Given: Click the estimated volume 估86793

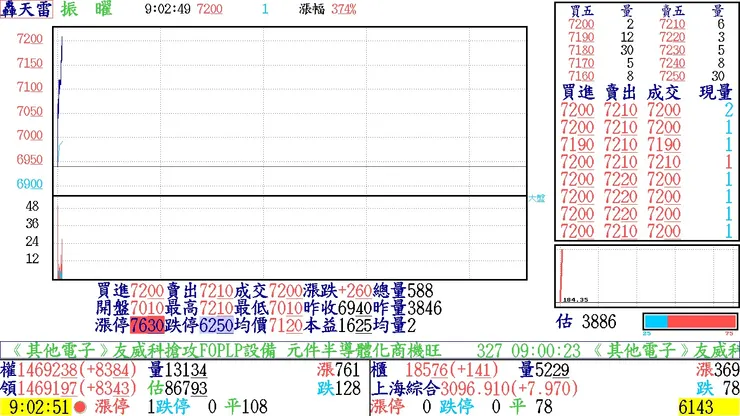Looking at the screenshot, I should point(177,388).
